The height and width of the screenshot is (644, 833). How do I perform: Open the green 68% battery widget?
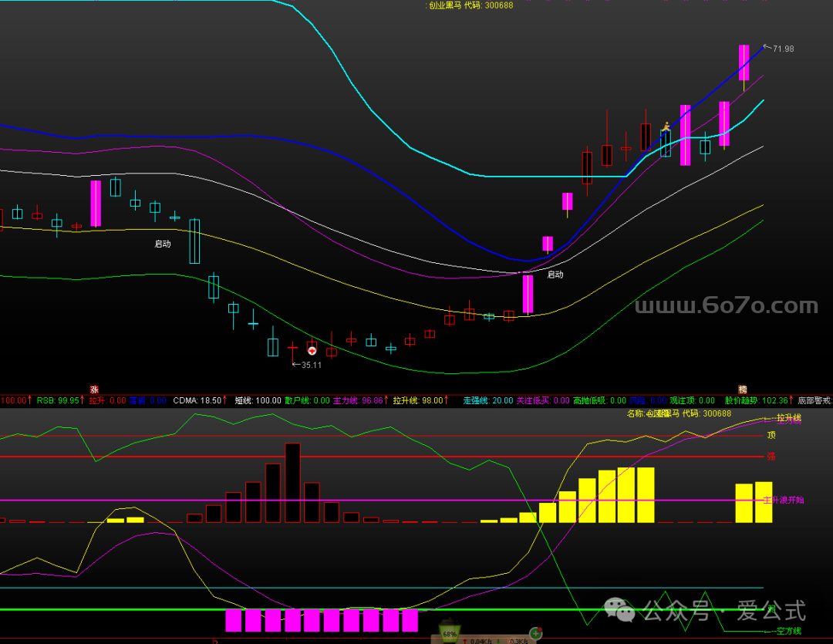[449, 632]
